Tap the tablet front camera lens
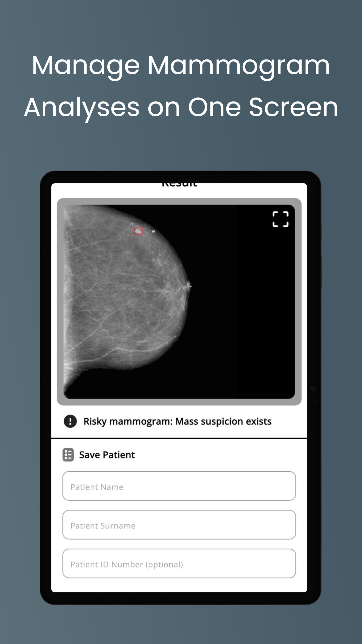Image resolution: width=362 pixels, height=644 pixels. pos(314,388)
